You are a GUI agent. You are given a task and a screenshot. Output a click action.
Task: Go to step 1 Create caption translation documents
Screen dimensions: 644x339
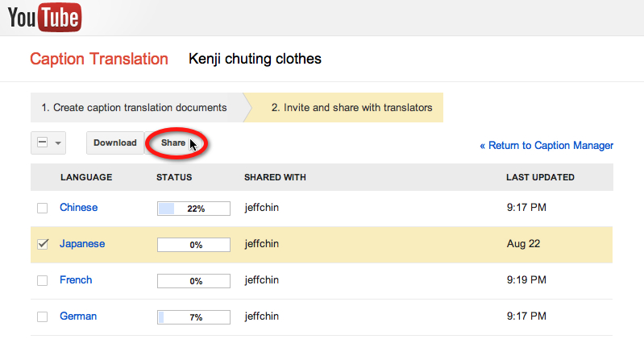click(134, 107)
